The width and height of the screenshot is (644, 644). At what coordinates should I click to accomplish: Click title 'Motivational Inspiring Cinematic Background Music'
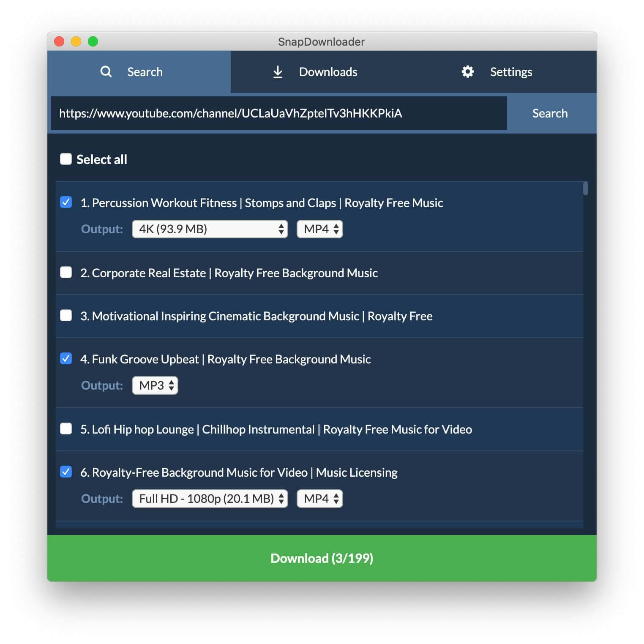coord(226,316)
